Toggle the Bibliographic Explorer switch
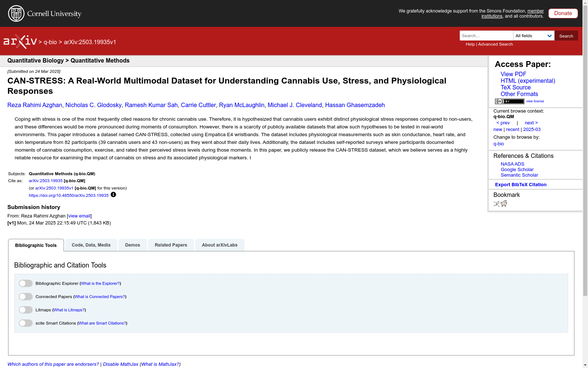 26,283
